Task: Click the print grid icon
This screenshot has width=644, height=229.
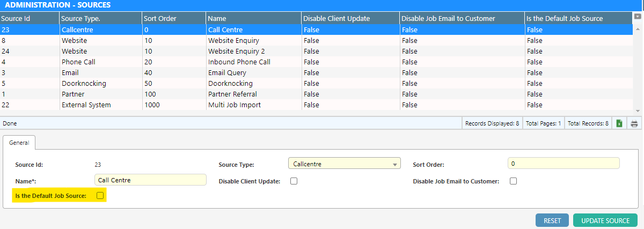Action: click(634, 123)
